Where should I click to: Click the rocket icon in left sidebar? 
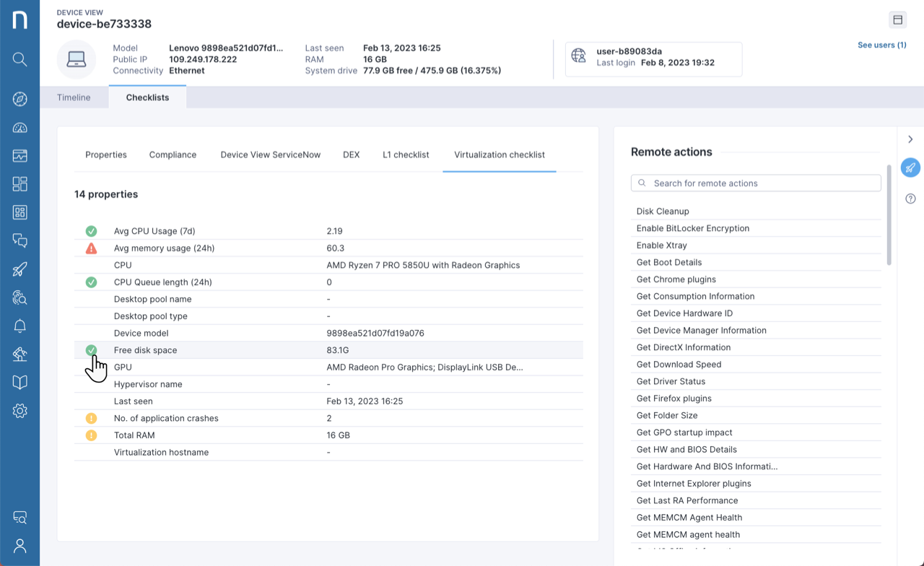point(19,269)
